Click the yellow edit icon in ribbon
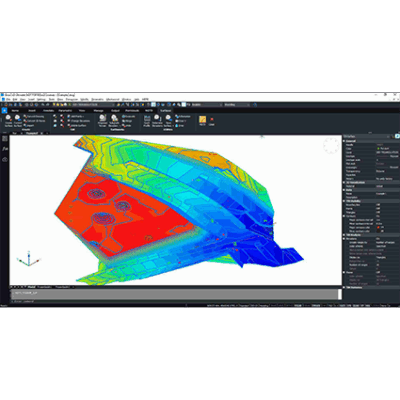 202,119
